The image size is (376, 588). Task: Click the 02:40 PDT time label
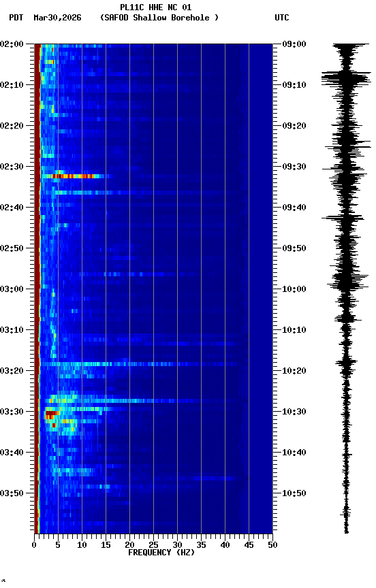pyautogui.click(x=12, y=208)
